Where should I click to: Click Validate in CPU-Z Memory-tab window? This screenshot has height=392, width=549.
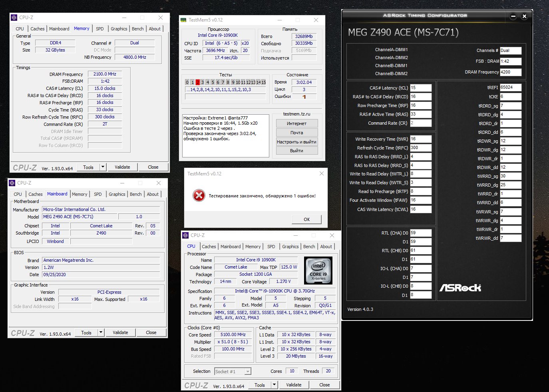point(122,167)
